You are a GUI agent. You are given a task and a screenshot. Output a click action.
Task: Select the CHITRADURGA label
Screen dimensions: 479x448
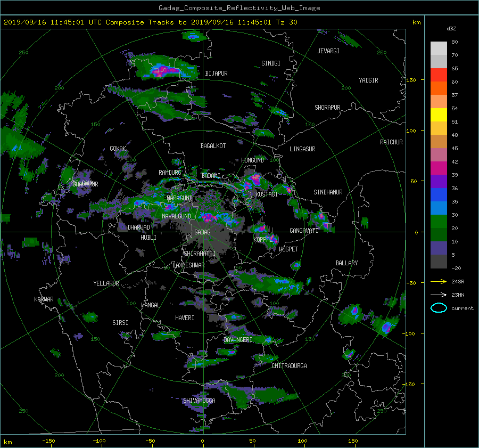289,366
